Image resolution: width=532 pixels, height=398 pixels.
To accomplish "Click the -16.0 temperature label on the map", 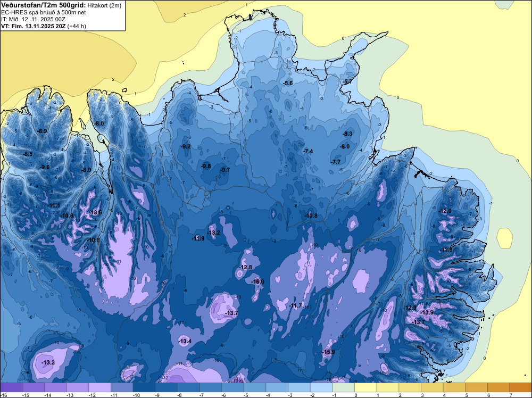I will tap(257, 281).
